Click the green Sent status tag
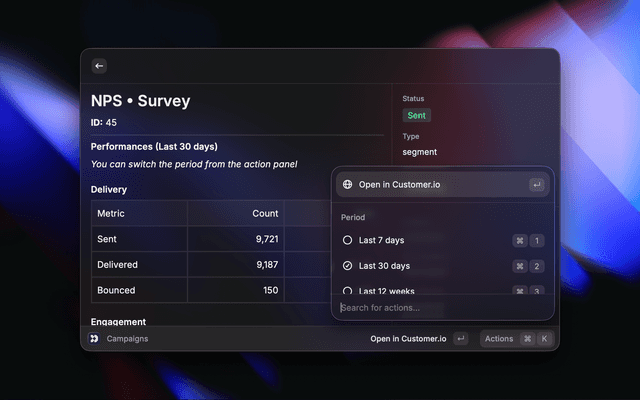 click(x=416, y=116)
